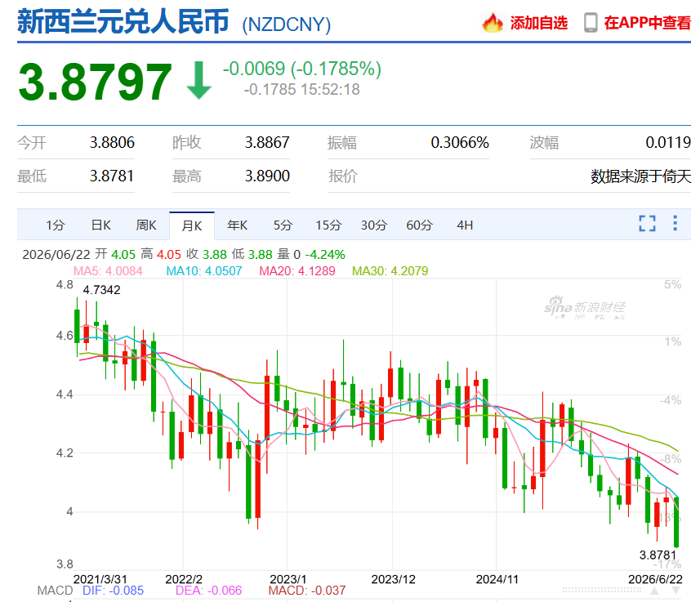Click the up triangle chart zoom arrow
Screen dimensions: 700x602
click(654, 591)
